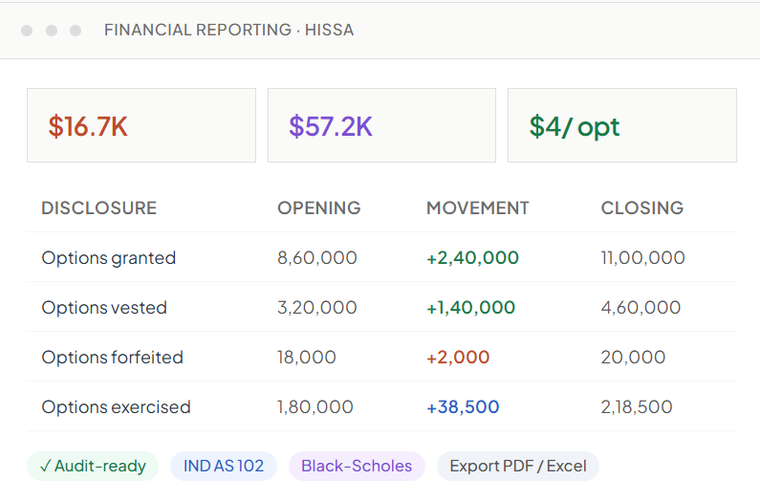Click closing value 4,60,000
Image resolution: width=760 pixels, height=502 pixels.
[x=641, y=308]
